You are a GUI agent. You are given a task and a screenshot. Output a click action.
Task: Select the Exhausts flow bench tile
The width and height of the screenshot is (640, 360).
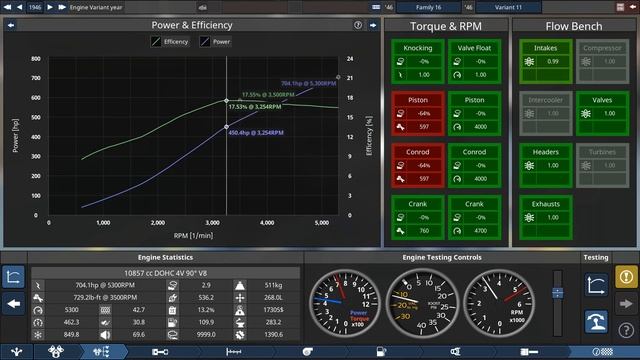(546, 218)
